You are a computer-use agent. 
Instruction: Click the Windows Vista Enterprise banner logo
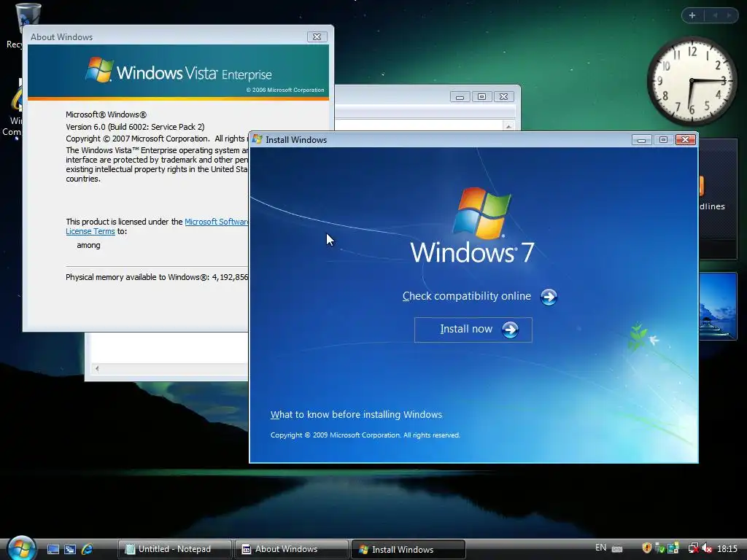click(179, 71)
